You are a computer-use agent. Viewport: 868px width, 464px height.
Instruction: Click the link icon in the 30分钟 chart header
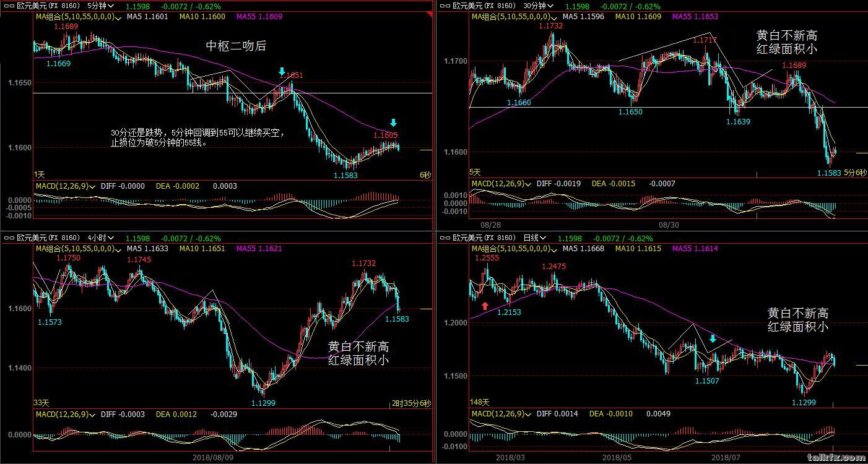point(445,6)
